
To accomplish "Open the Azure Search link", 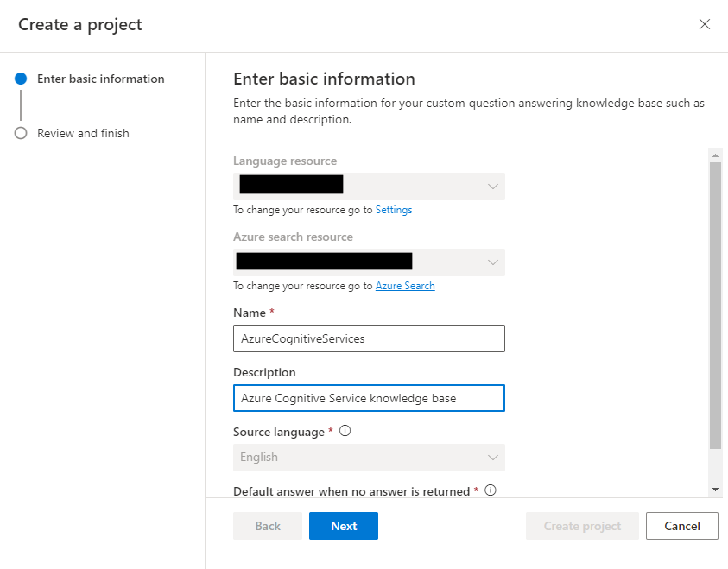I will tap(405, 286).
